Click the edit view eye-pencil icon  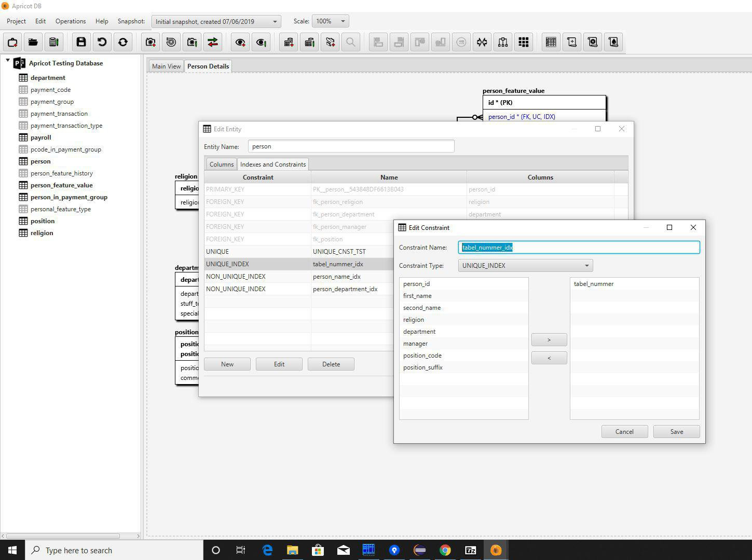coord(261,42)
